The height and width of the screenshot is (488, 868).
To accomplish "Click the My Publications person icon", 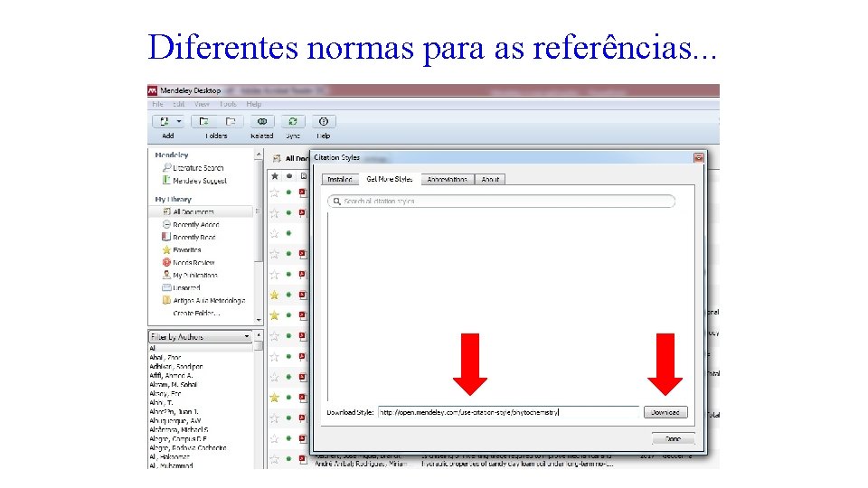I will 166,275.
